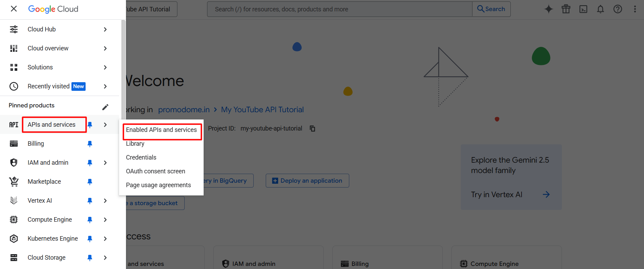Open the help question mark icon
Viewport: 644px width, 269px height.
(x=618, y=9)
